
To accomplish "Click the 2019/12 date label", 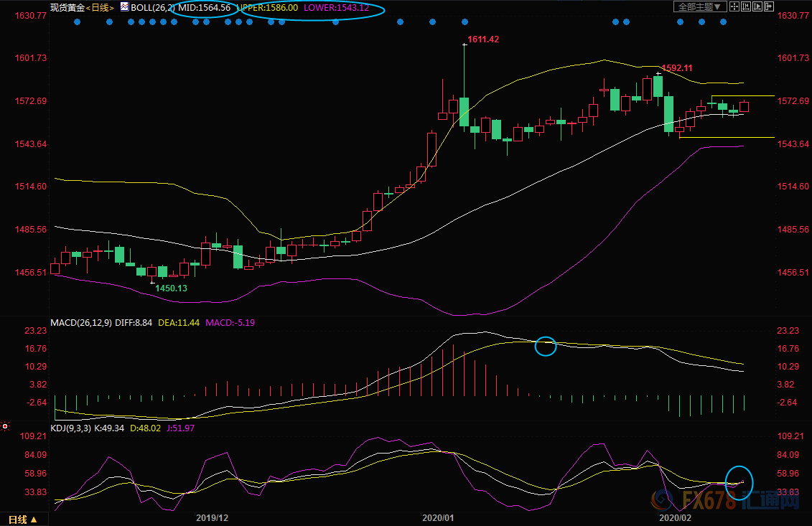I will [x=213, y=517].
